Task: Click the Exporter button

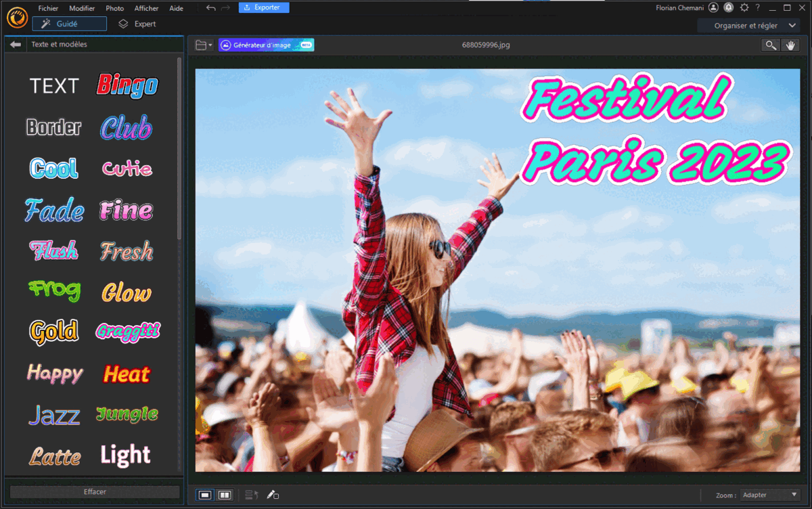Action: coord(264,7)
